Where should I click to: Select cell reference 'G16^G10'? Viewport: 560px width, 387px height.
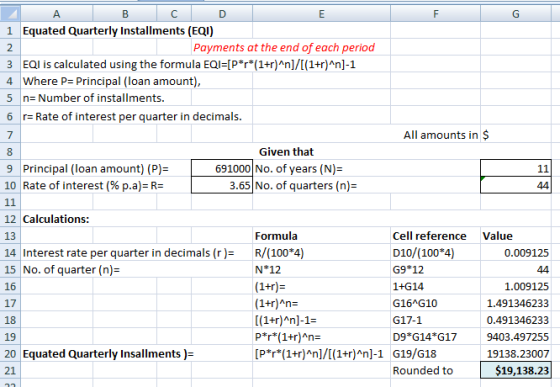[x=415, y=303]
